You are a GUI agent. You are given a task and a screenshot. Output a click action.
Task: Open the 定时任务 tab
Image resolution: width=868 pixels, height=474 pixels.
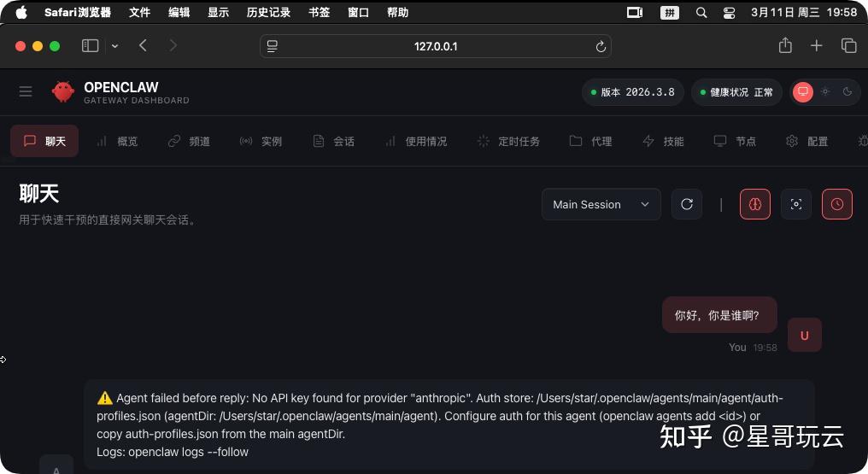508,142
